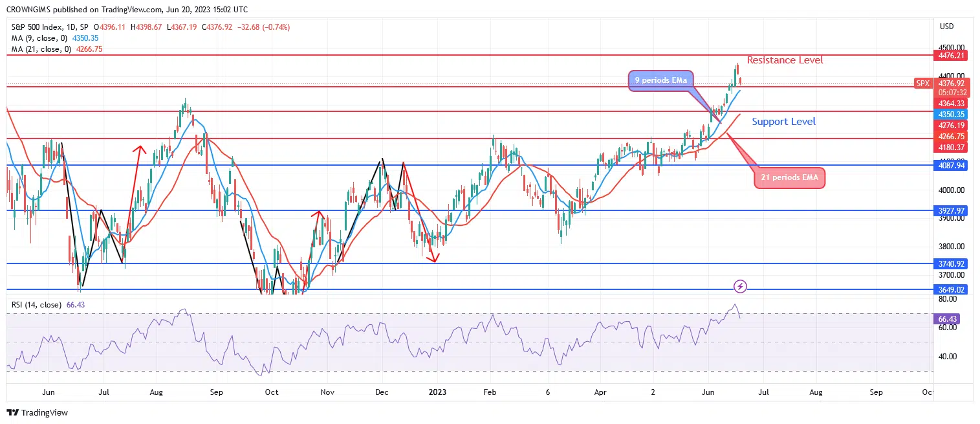
Task: Click the TradingView logo icon
Action: pos(13,412)
